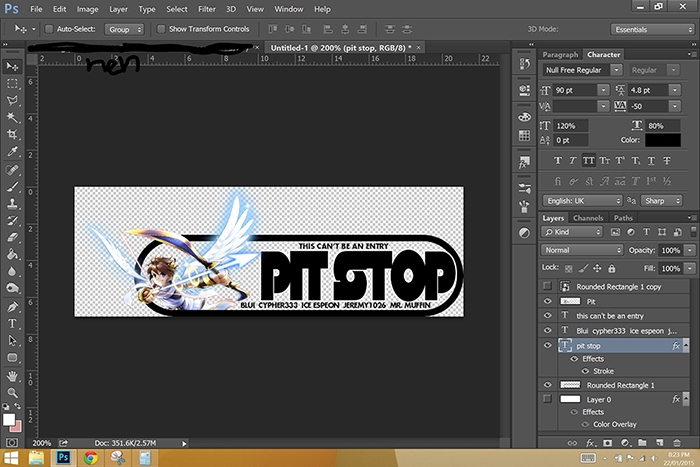The height and width of the screenshot is (467, 700).
Task: Show the Rounded Rectangle 1 copy layer
Action: click(x=547, y=286)
